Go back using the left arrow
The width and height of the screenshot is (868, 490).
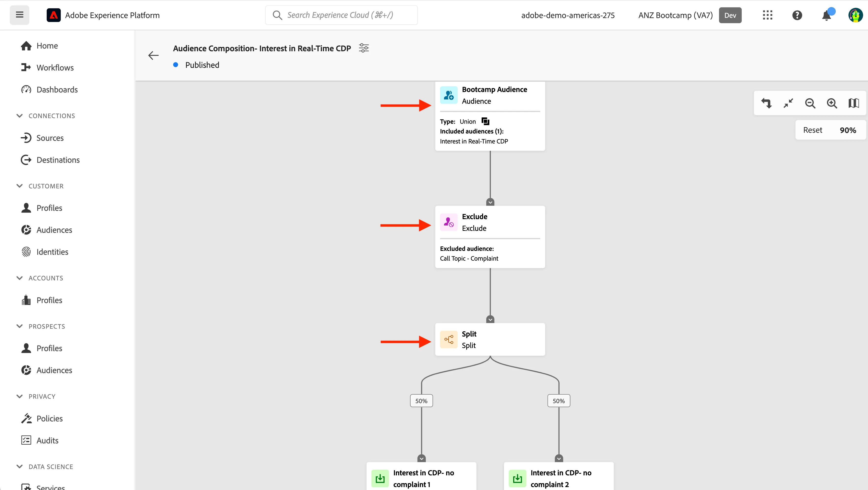point(153,56)
